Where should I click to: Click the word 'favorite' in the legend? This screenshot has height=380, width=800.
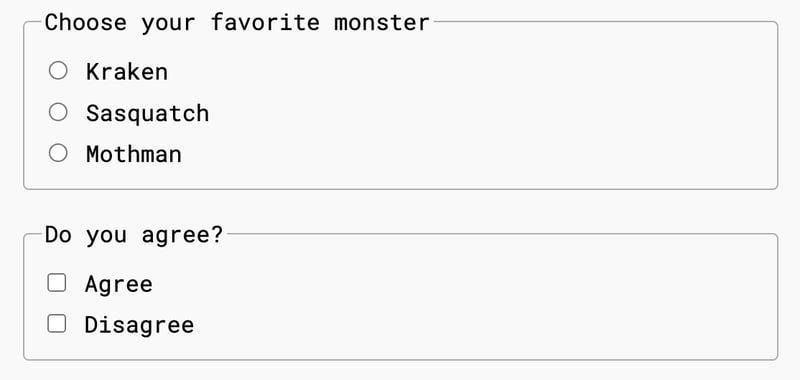pyautogui.click(x=265, y=22)
